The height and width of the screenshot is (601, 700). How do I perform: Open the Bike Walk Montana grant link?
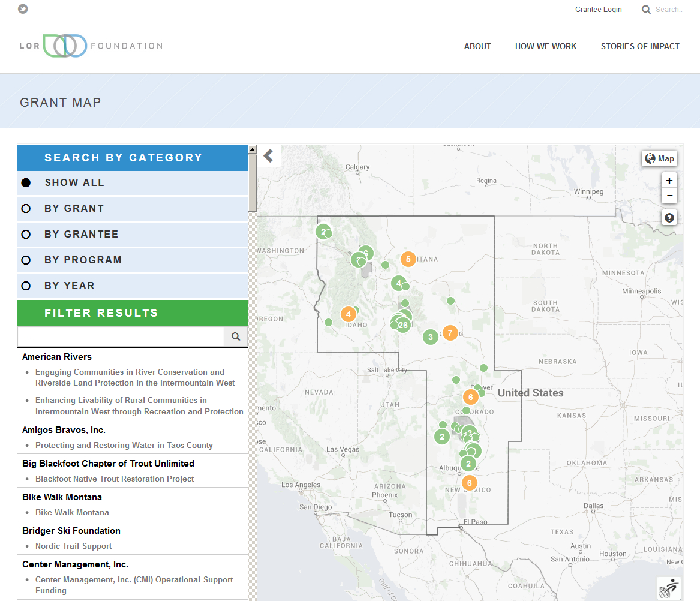[73, 512]
